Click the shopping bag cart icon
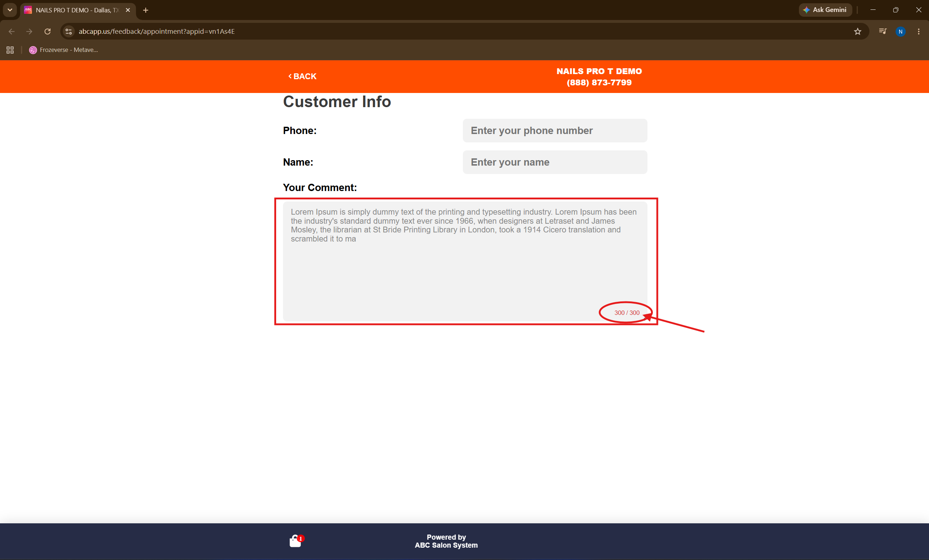 click(x=296, y=541)
